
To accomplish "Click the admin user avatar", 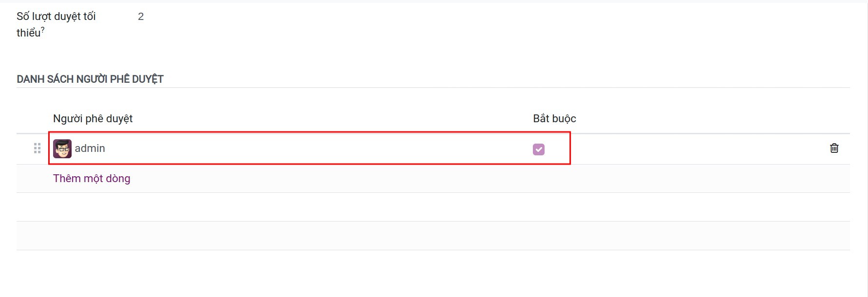I will click(x=62, y=148).
